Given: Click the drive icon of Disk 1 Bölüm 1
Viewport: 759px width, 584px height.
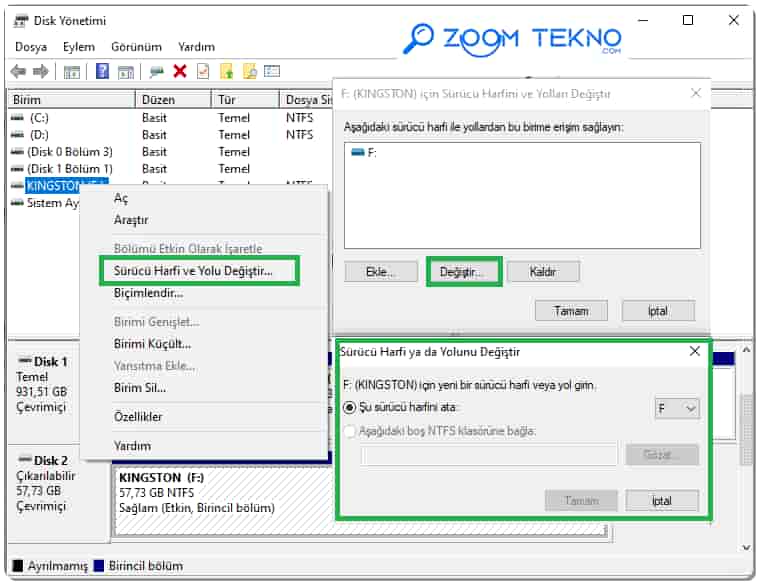Looking at the screenshot, I should click(17, 169).
